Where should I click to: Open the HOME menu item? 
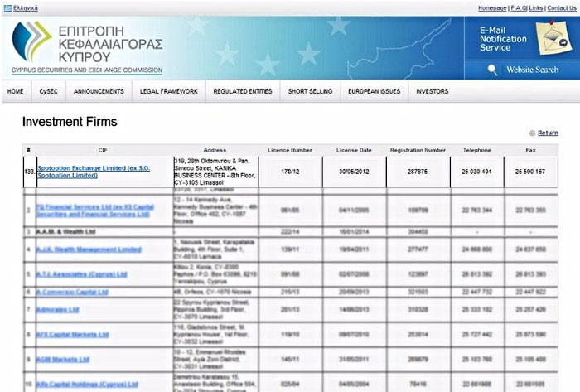coord(15,91)
